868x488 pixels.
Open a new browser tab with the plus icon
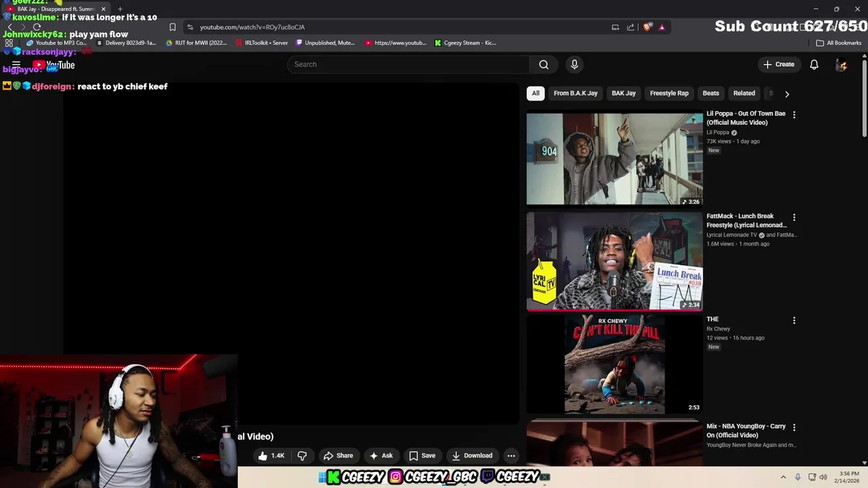pos(120,9)
